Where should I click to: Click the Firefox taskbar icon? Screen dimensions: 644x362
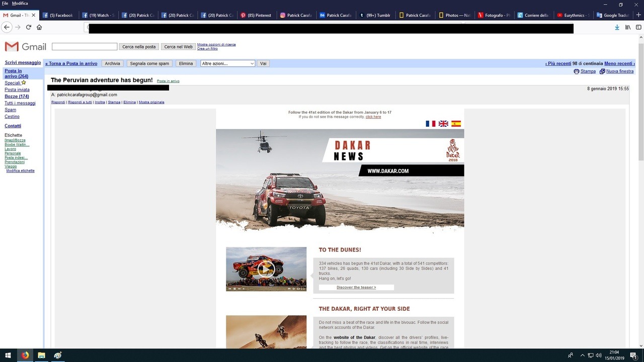point(25,355)
